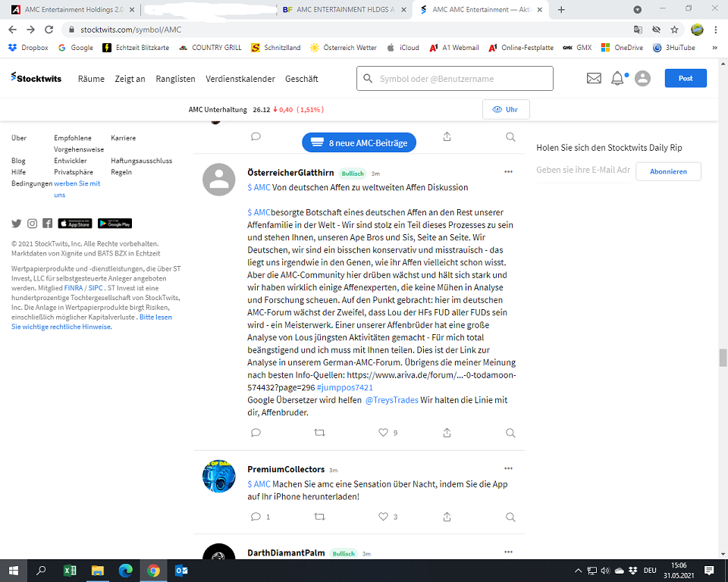Click the page vertical scrollbar thumb
Image resolution: width=728 pixels, height=582 pixels.
coord(723,358)
